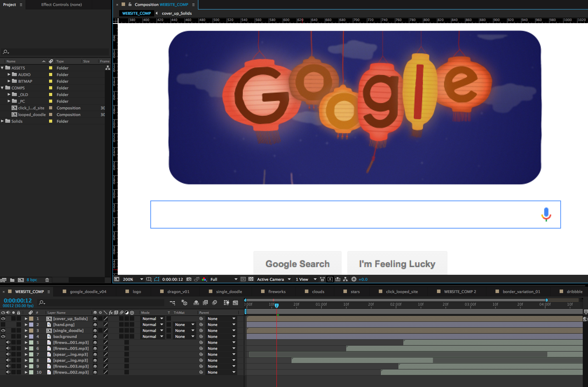This screenshot has height=387, width=588.
Task: Click Show Snapshot icon in viewer footer
Action: coord(197,279)
